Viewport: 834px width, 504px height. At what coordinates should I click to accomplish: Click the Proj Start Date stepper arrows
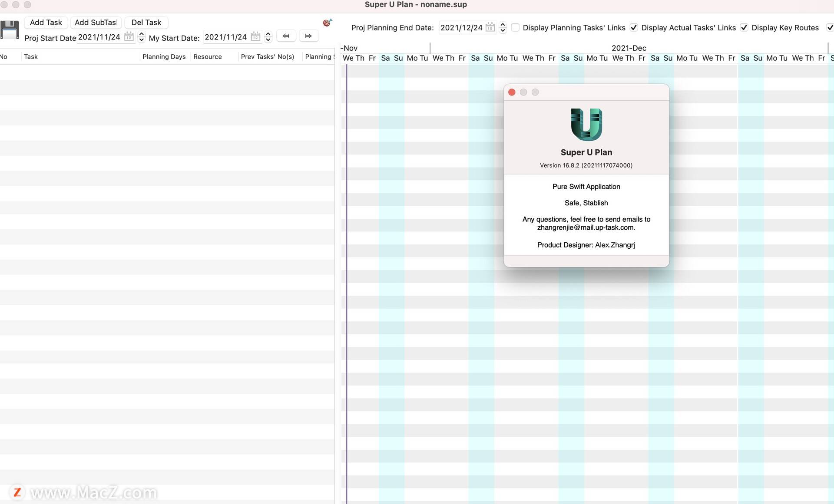[x=141, y=37]
